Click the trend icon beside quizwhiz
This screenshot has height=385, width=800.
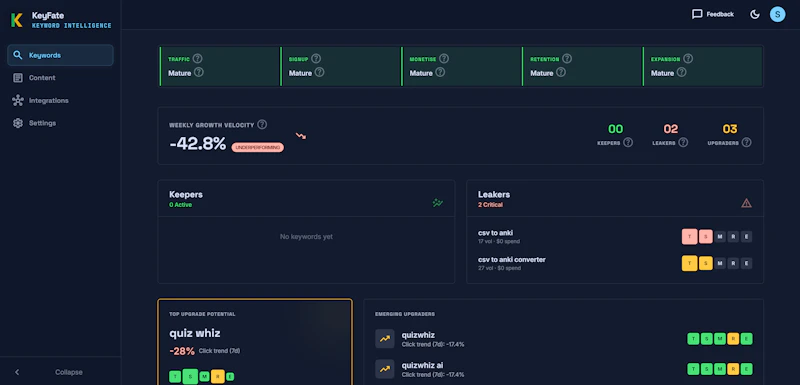pyautogui.click(x=385, y=339)
